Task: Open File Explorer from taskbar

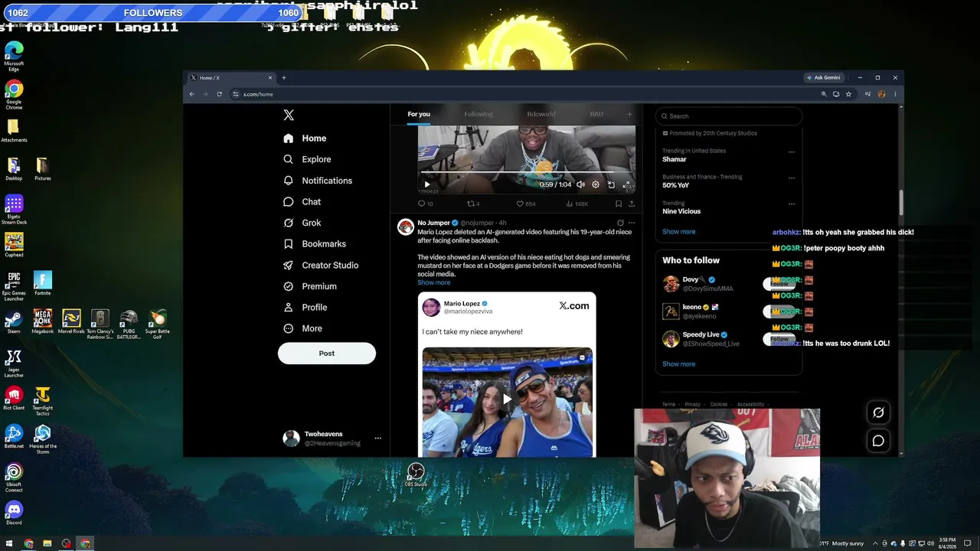Action: point(47,544)
